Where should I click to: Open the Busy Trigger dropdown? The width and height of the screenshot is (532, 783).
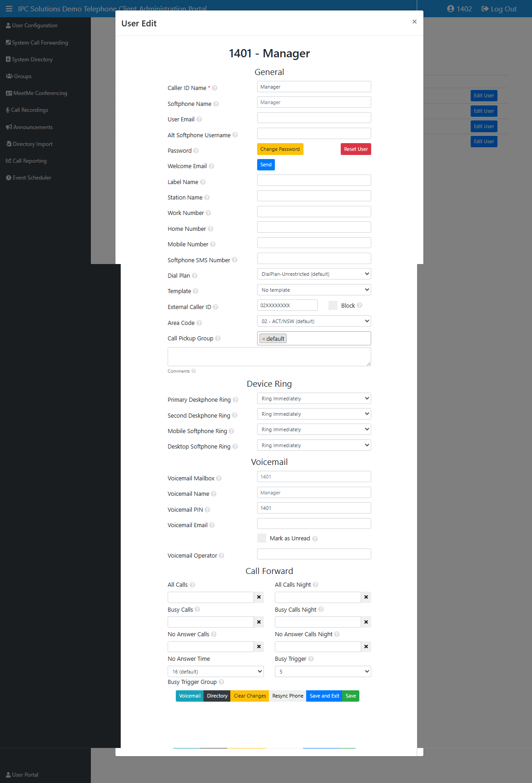point(323,672)
